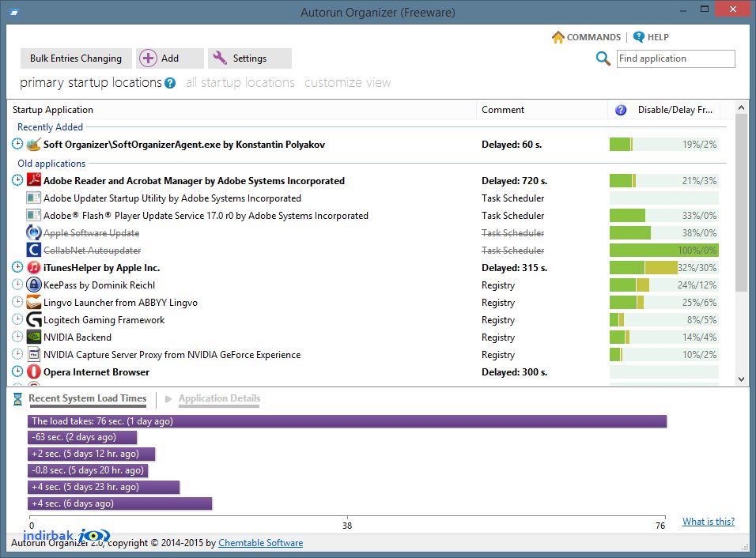Switch to all startup locations view
This screenshot has height=558, width=756.
click(x=240, y=83)
